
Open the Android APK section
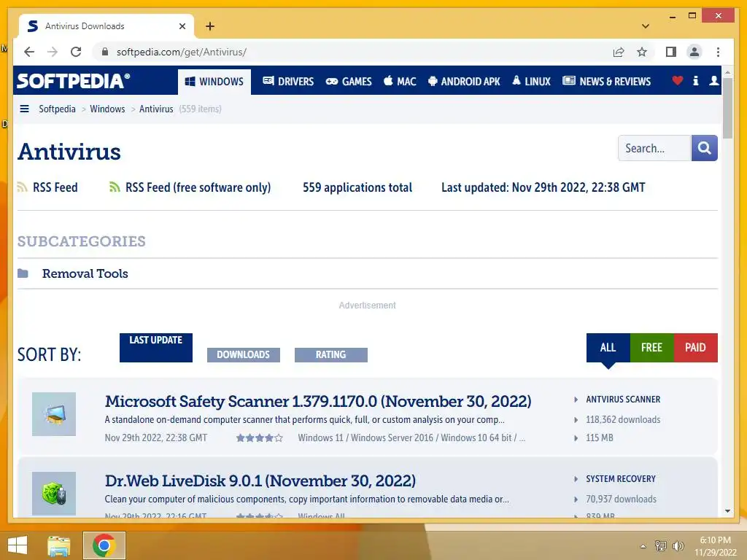pyautogui.click(x=464, y=82)
